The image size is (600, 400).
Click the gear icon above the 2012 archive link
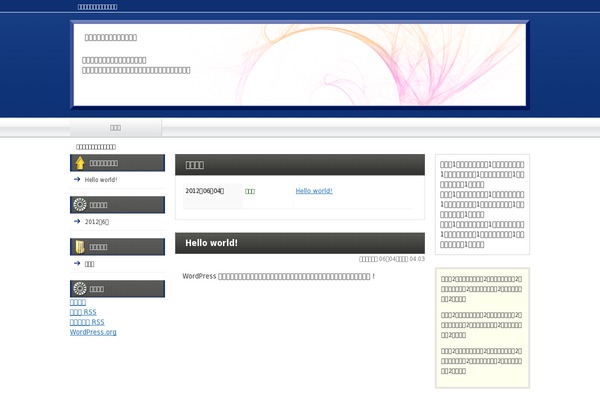80,204
